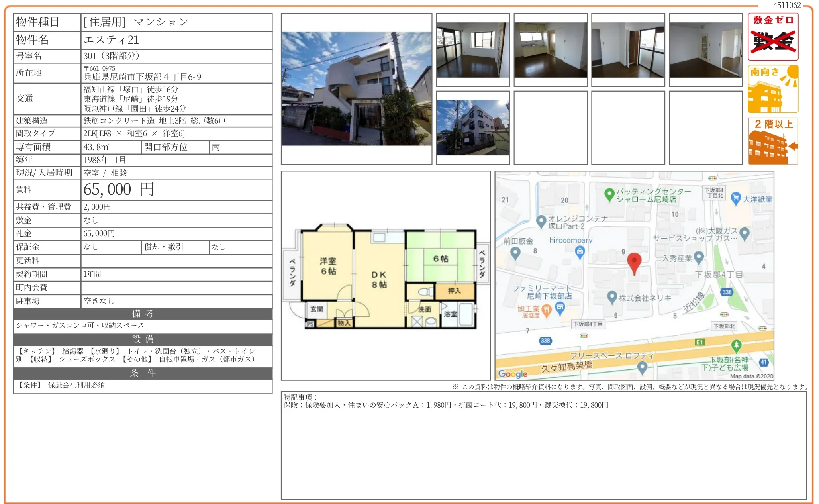Click the red location pin on map
Image resolution: width=819 pixels, height=504 pixels.
[x=634, y=262]
